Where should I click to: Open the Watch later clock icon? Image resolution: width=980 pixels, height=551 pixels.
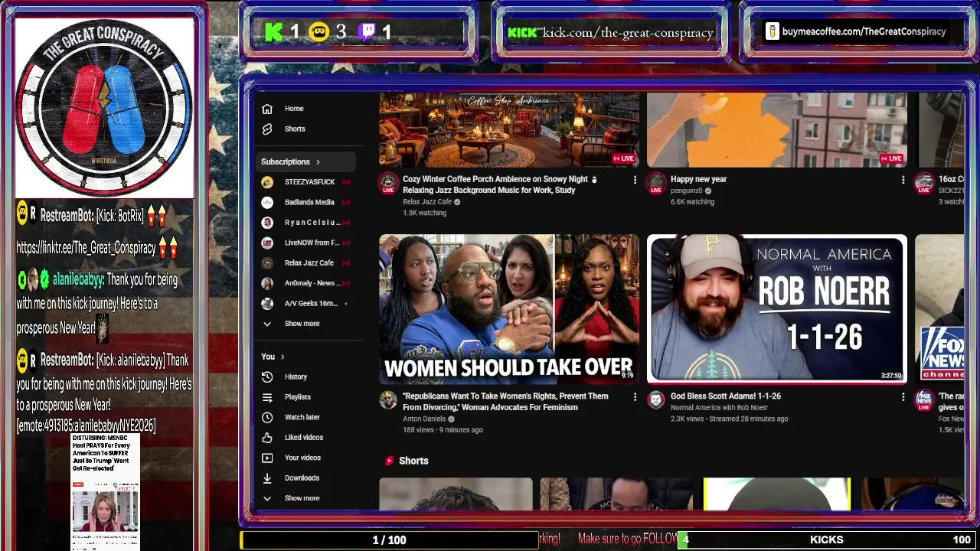coord(267,417)
